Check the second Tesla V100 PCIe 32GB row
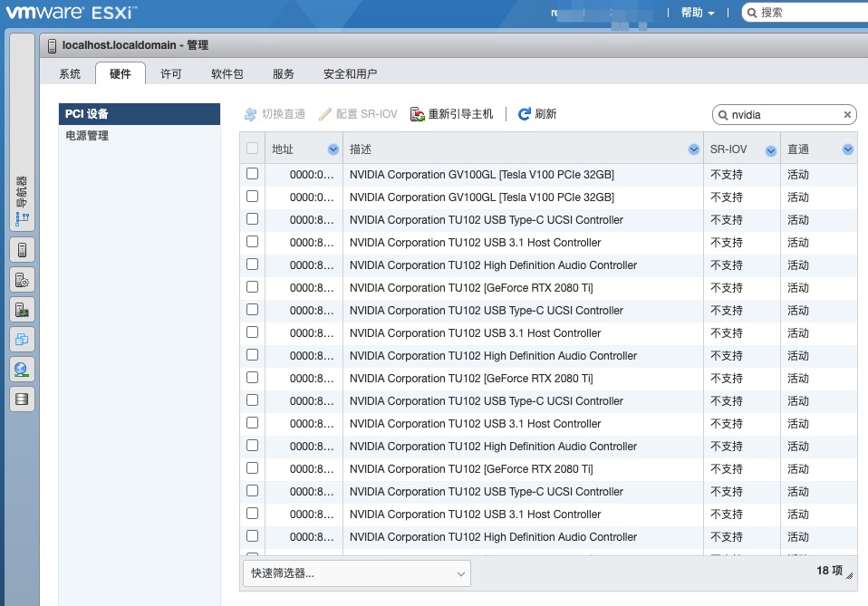868x606 pixels. (253, 197)
